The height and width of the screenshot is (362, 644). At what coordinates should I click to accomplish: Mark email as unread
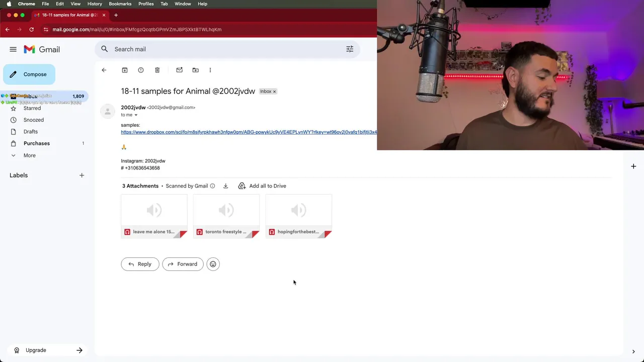[179, 70]
